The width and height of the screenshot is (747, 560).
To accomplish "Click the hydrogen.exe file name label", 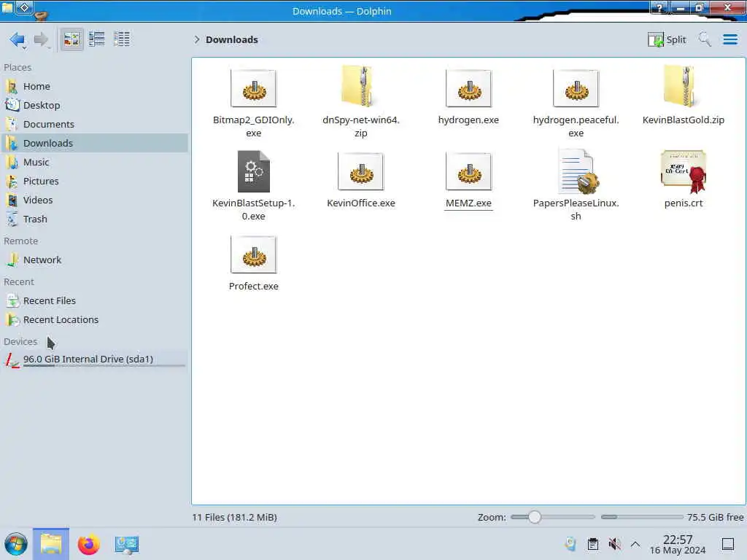I will [x=469, y=120].
